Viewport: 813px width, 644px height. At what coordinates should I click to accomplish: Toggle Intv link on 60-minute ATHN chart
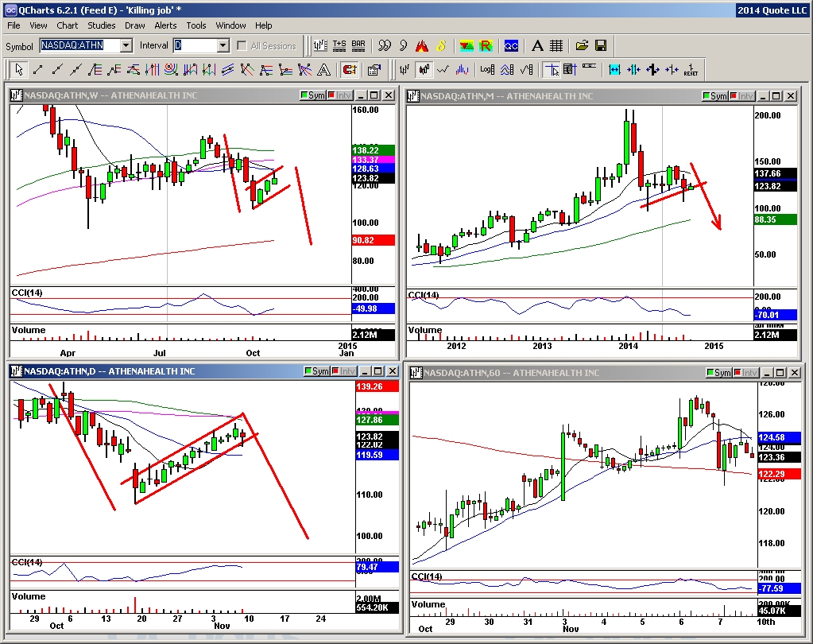click(745, 372)
